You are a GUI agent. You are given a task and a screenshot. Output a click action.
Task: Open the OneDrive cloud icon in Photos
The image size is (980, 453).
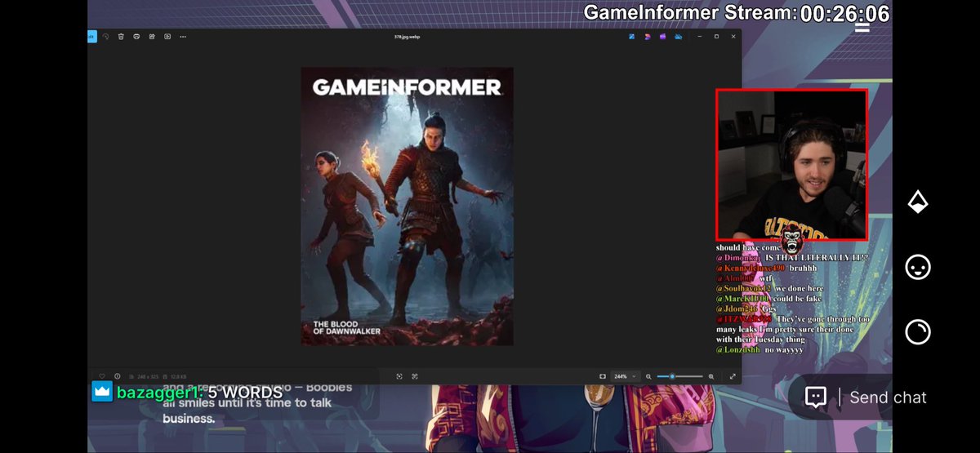tap(678, 36)
